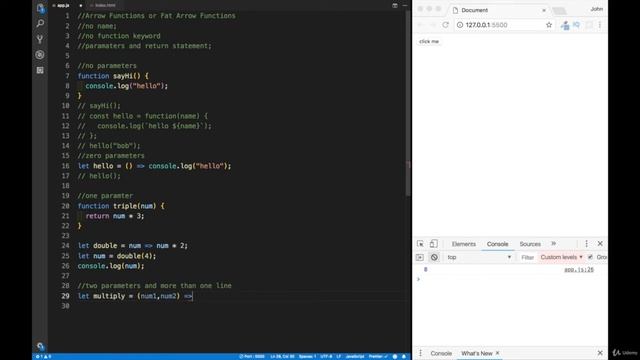Change indentation via the Spaces status item

(x=307, y=357)
